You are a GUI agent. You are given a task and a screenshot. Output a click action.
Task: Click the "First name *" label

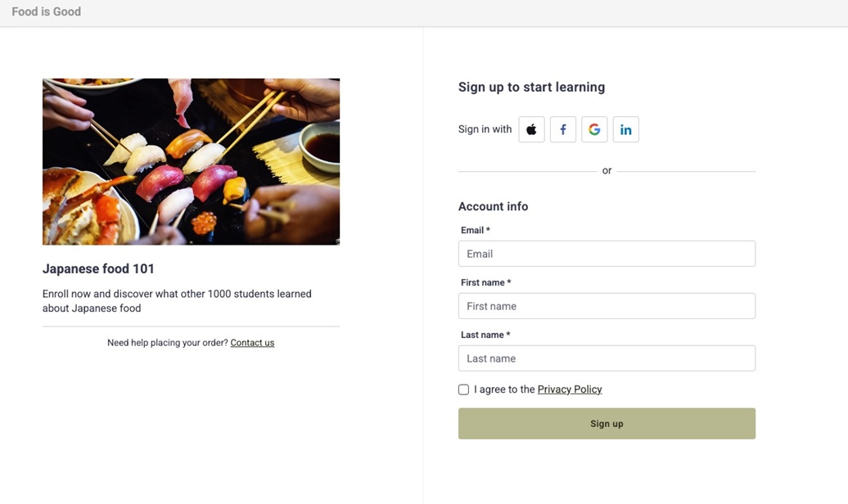click(485, 282)
